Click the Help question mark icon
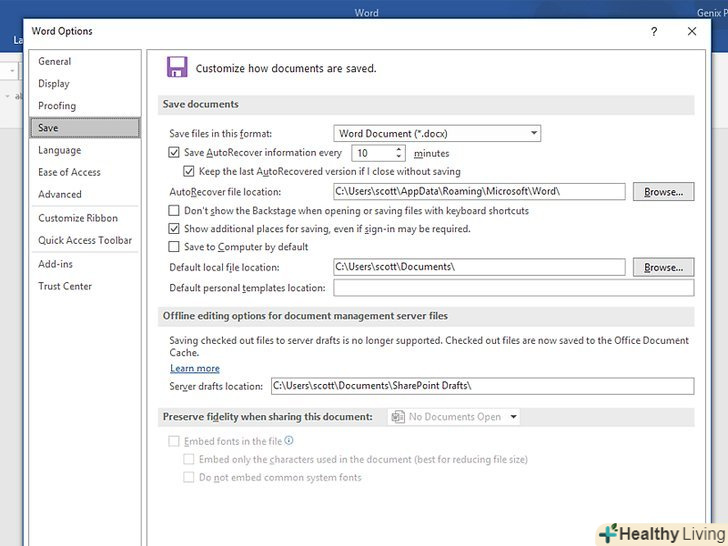The width and height of the screenshot is (728, 546). point(654,32)
